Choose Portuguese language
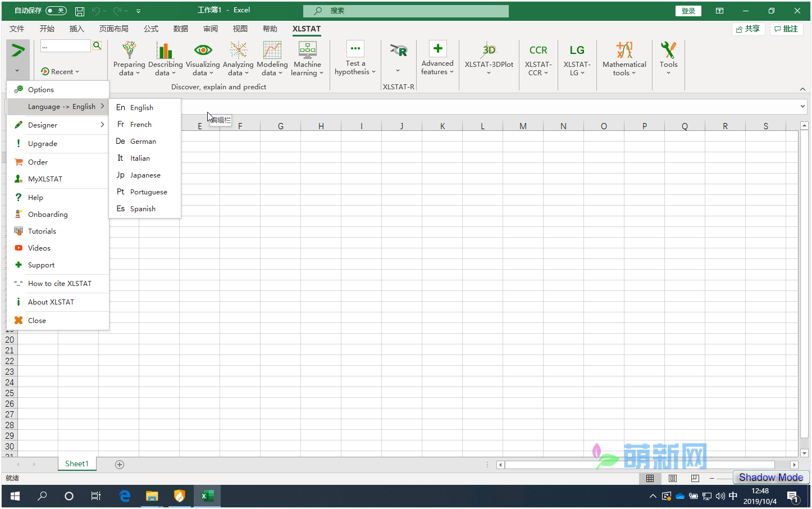The width and height of the screenshot is (812, 509). coord(145,192)
